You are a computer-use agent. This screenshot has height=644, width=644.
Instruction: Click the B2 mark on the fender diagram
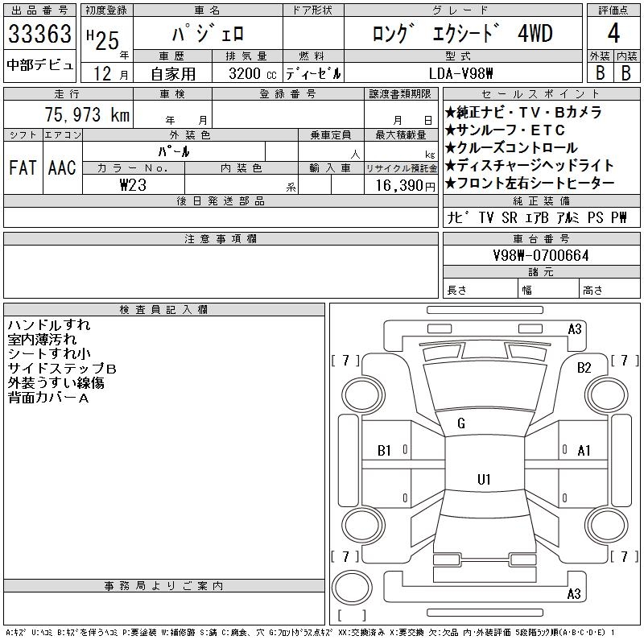[x=584, y=368]
